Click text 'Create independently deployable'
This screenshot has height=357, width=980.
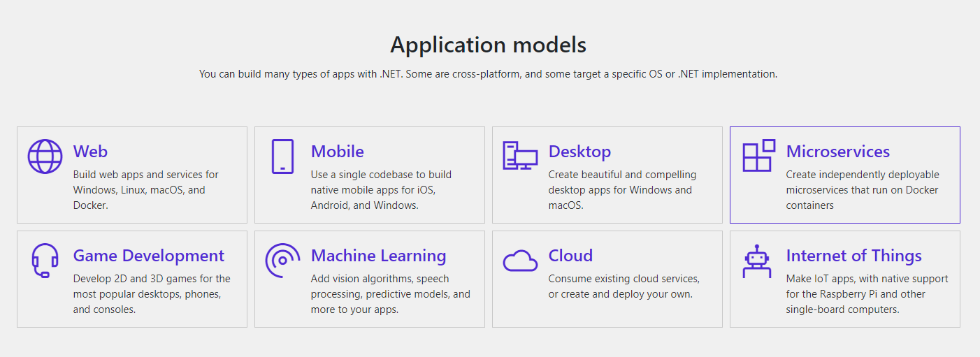coord(863,175)
